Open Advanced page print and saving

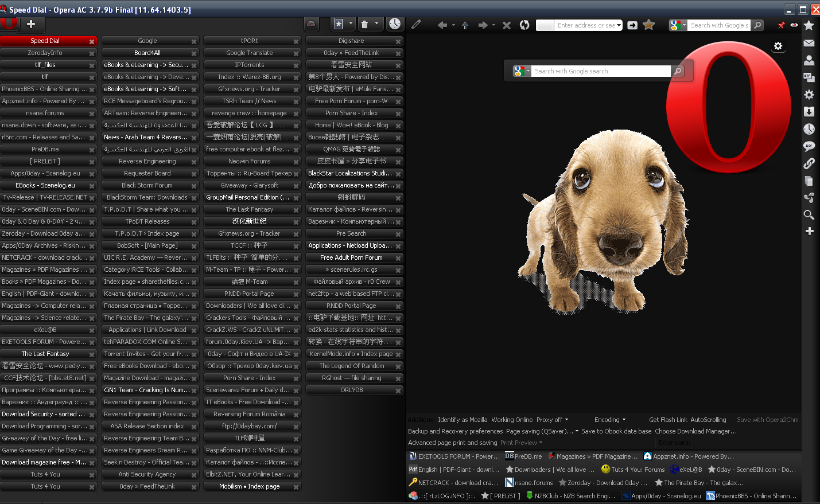point(452,443)
